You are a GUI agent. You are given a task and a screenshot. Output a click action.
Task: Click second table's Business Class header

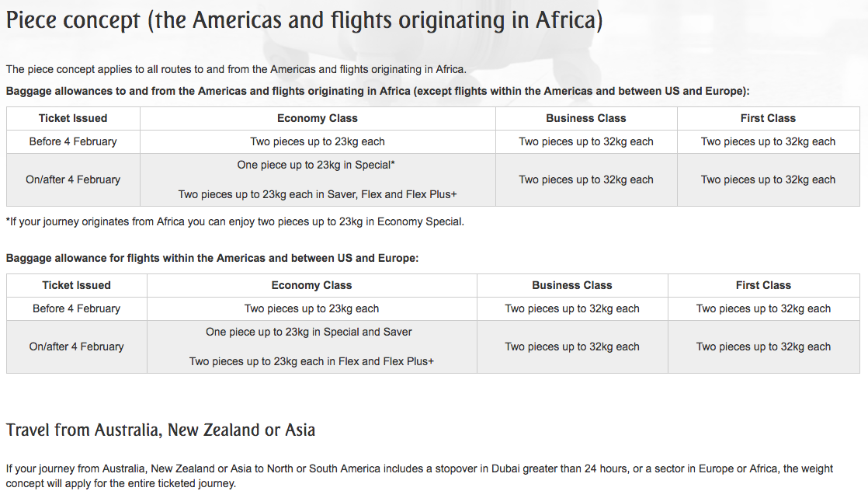pos(572,285)
